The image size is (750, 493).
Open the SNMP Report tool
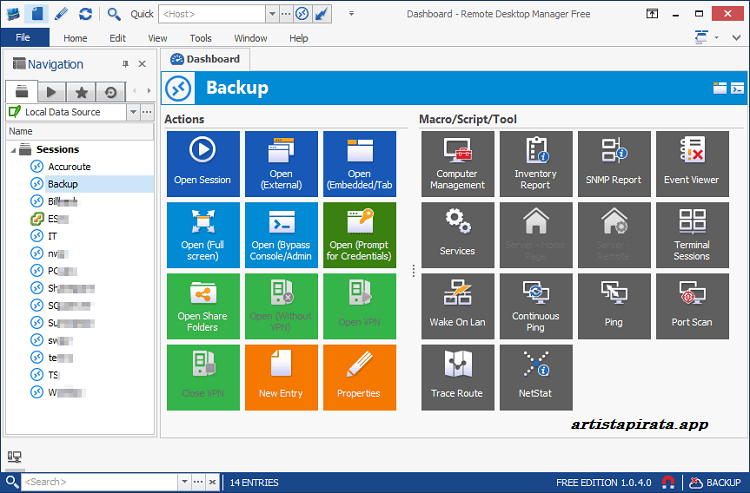pos(614,164)
